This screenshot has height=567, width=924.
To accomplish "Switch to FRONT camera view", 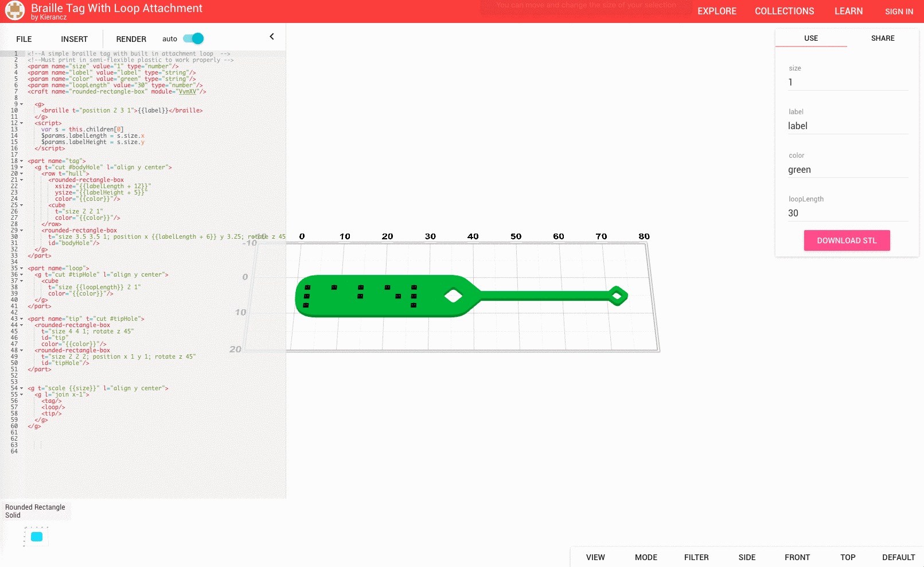I will click(797, 557).
